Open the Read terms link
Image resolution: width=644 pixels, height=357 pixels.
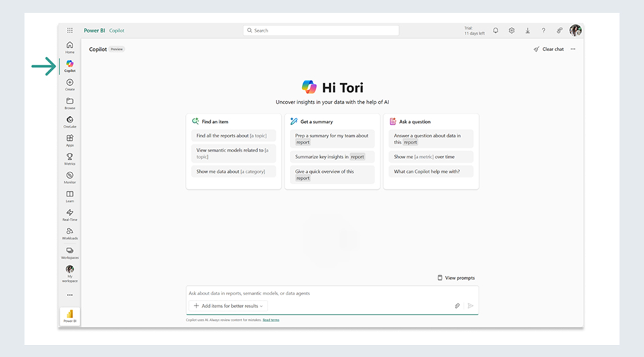click(271, 320)
